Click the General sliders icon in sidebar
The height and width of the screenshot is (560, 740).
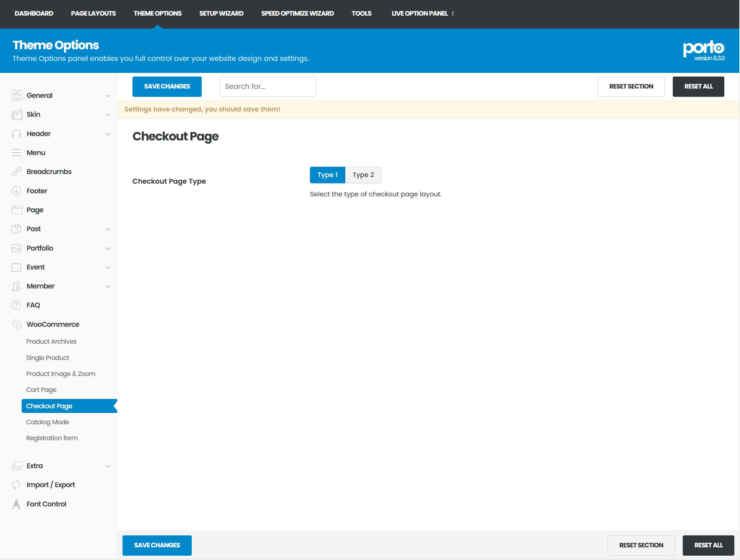[x=17, y=95]
